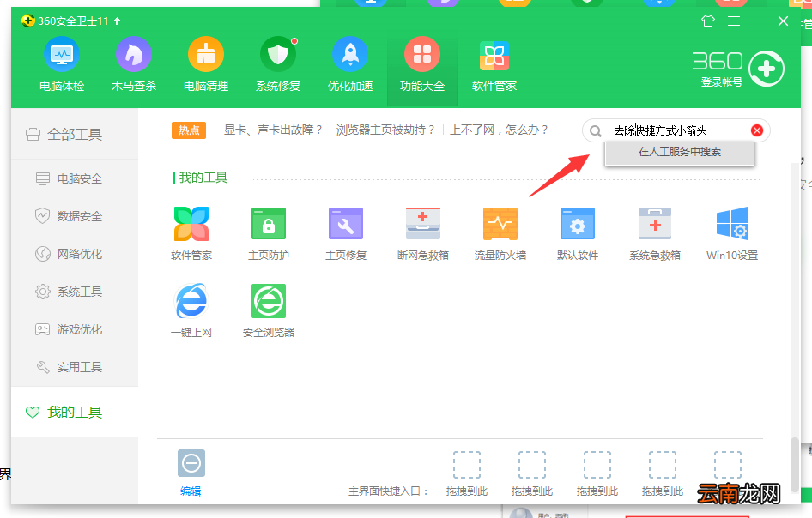Image resolution: width=812 pixels, height=518 pixels.
Task: Open 电脑清理 cleanup tool
Action: tap(206, 64)
